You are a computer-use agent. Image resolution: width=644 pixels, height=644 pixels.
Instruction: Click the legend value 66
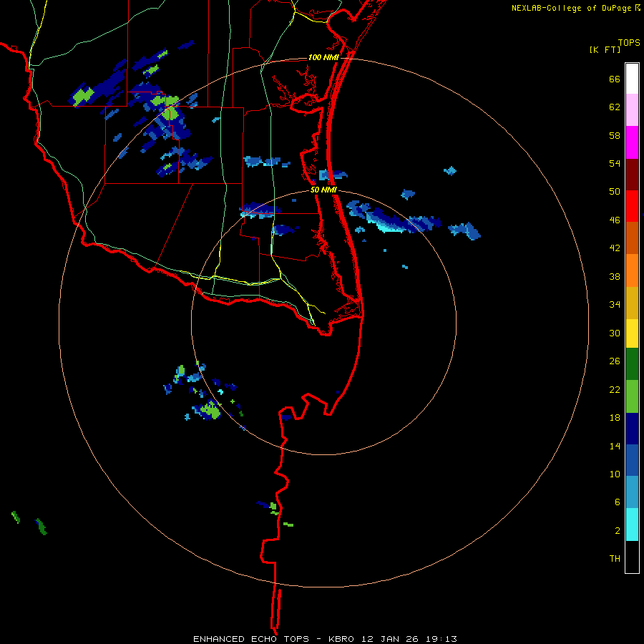click(615, 79)
